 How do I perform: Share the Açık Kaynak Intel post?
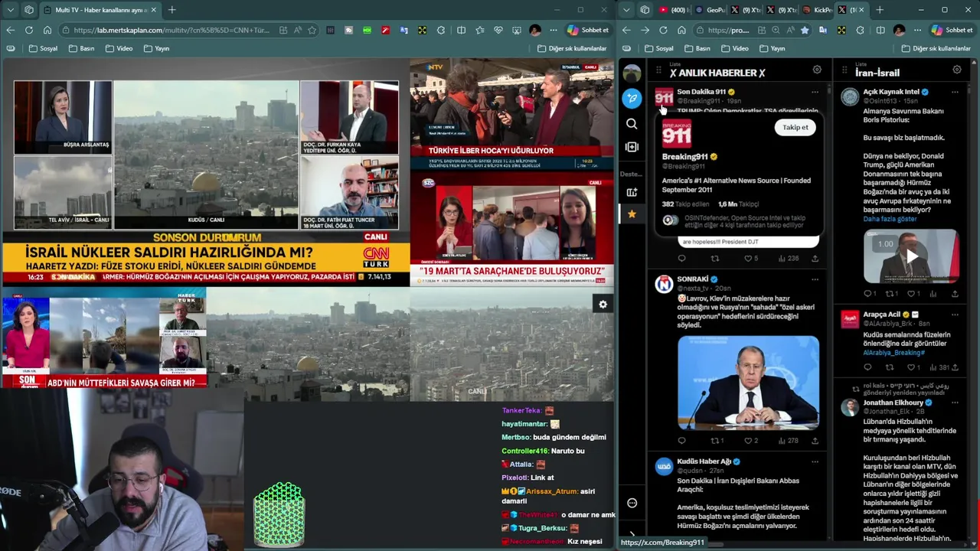[x=955, y=294]
